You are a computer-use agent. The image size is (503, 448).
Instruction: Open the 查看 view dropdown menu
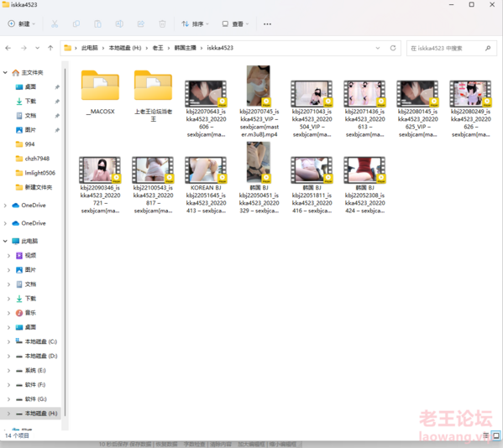tap(235, 24)
